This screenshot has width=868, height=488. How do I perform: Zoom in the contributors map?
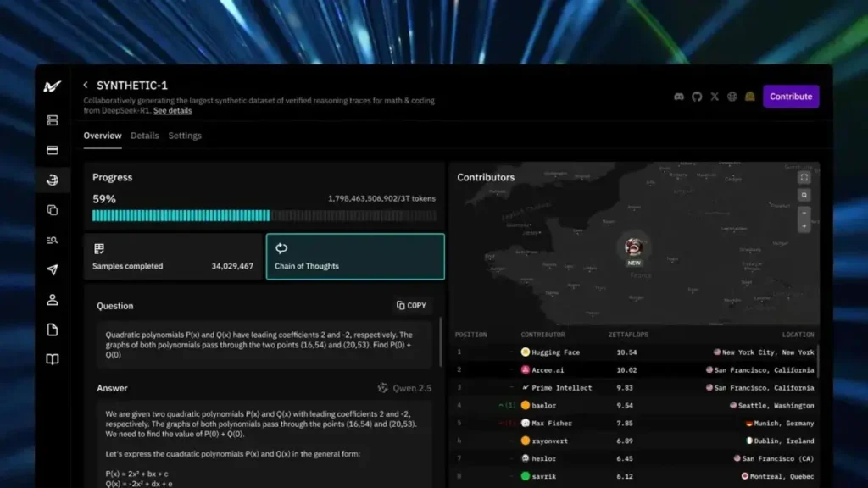[x=804, y=225]
